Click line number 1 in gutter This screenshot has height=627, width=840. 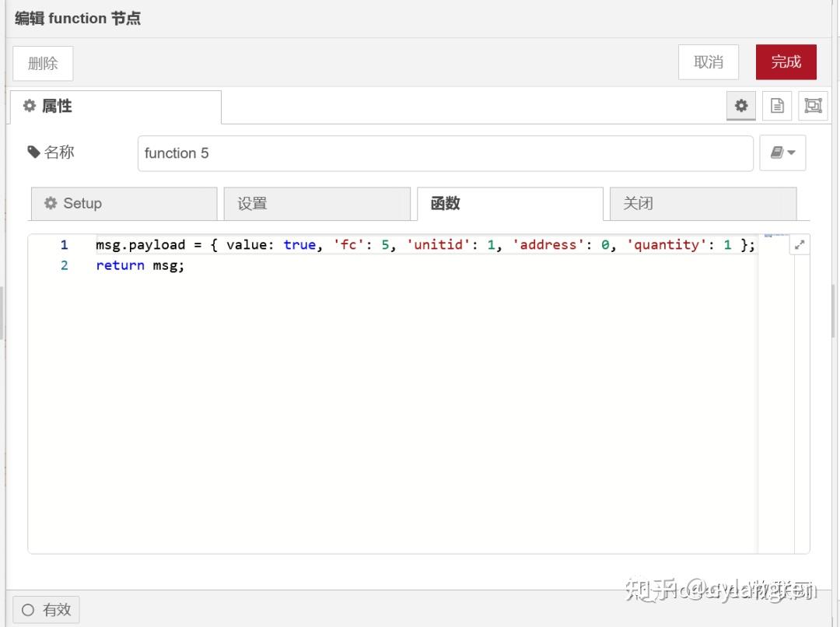[x=65, y=245]
